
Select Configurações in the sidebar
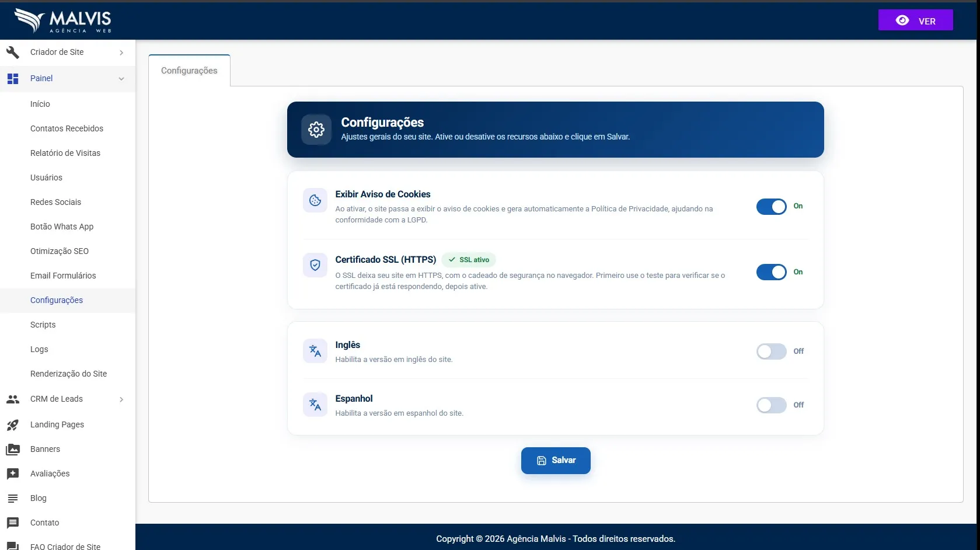click(x=68, y=300)
